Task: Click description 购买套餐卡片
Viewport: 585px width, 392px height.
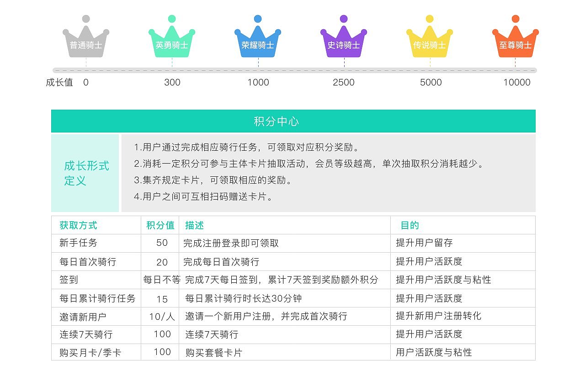Action: pos(213,353)
